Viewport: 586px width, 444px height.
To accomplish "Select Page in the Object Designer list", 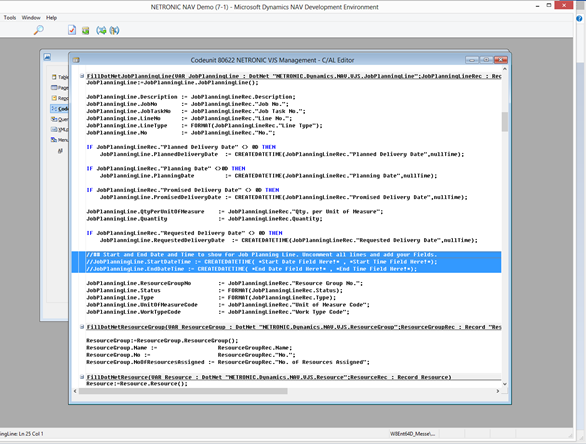I will pyautogui.click(x=60, y=87).
